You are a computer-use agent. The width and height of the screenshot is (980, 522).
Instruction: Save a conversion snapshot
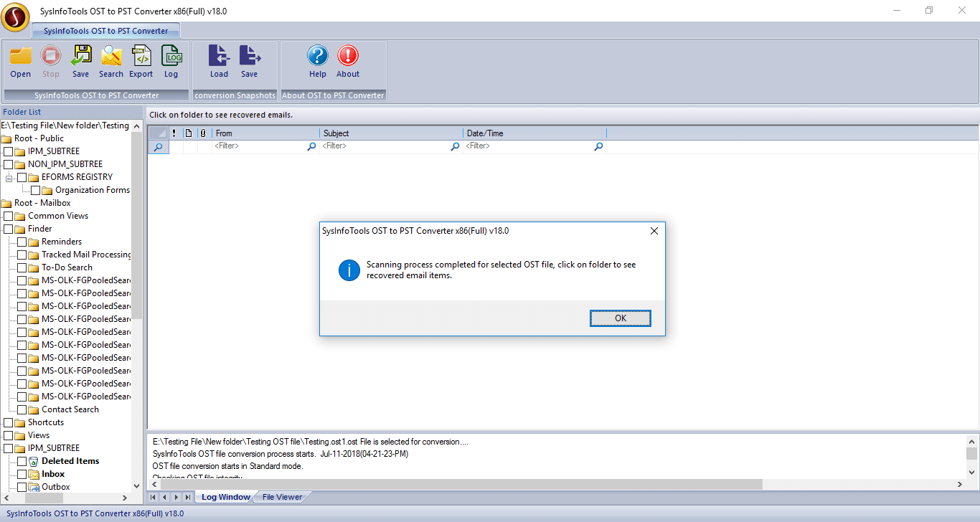(x=249, y=55)
